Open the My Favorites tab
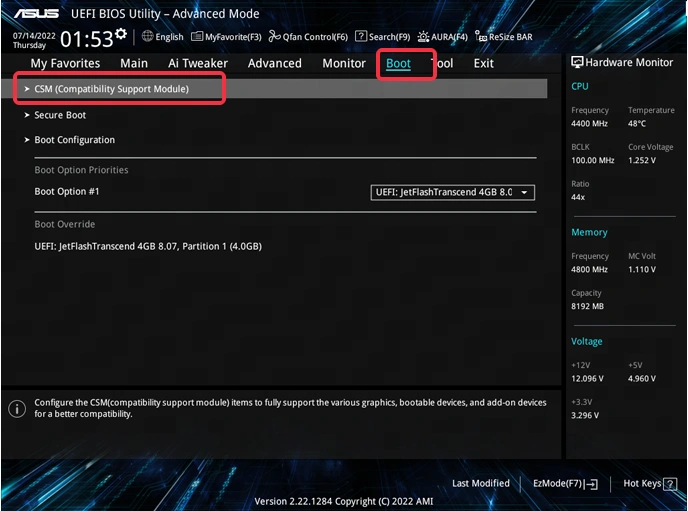688x511 pixels. [65, 64]
